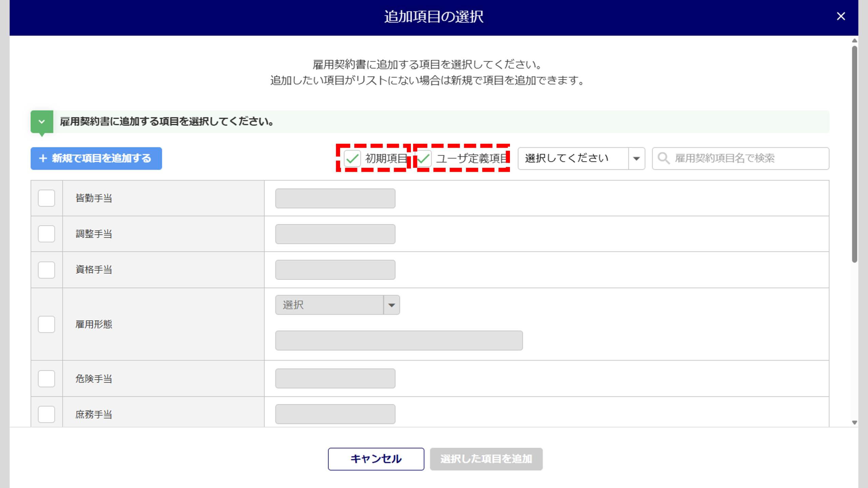
Task: Select the 庶務手当 row checkbox
Action: 46,414
